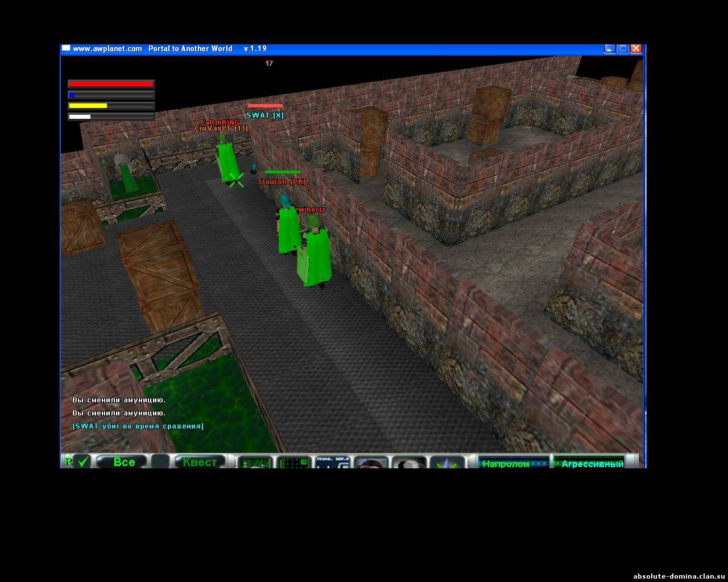This screenshot has width=728, height=582.
Task: Open the character face portrait icon
Action: point(371,463)
